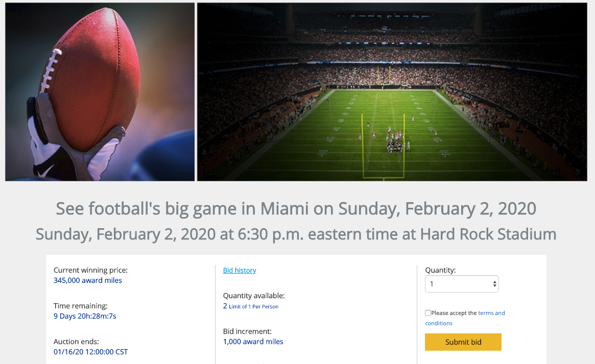This screenshot has width=595, height=364.
Task: Open the Bid history link
Action: (x=240, y=270)
